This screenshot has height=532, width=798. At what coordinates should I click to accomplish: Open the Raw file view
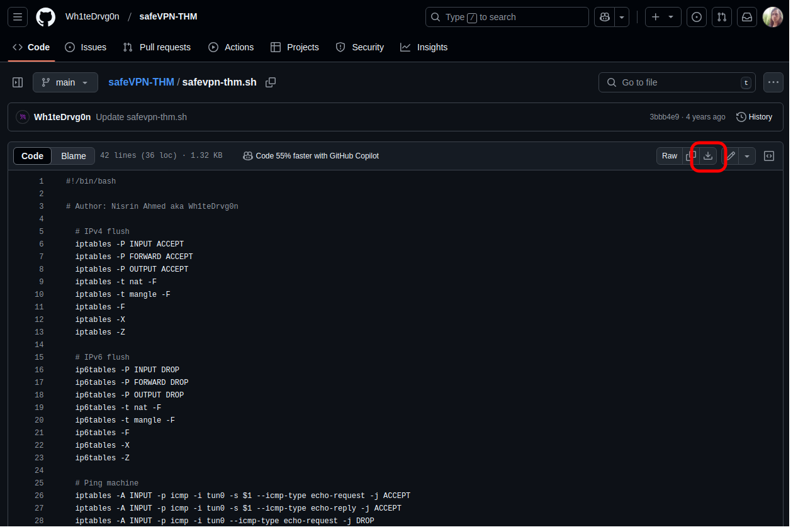pos(670,156)
